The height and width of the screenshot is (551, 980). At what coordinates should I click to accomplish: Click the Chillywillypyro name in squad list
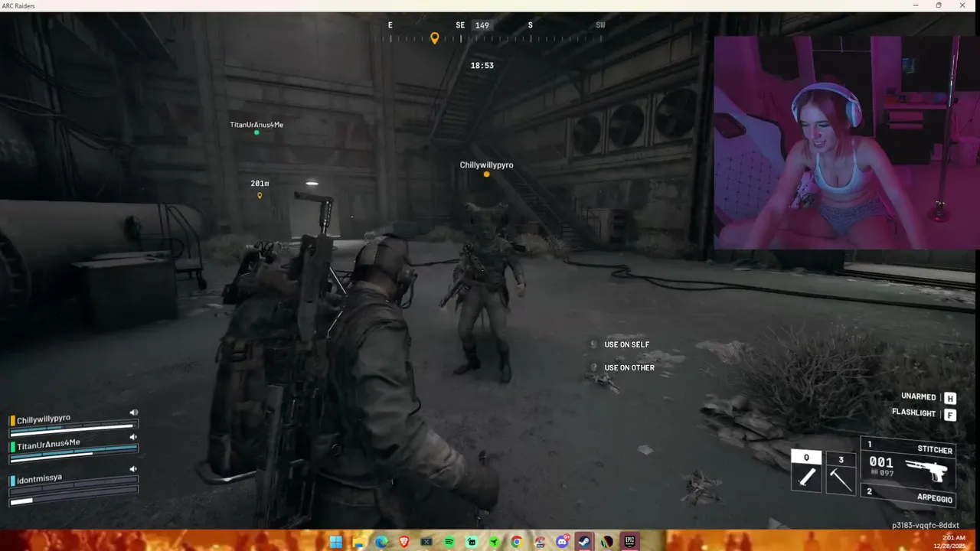click(x=44, y=419)
